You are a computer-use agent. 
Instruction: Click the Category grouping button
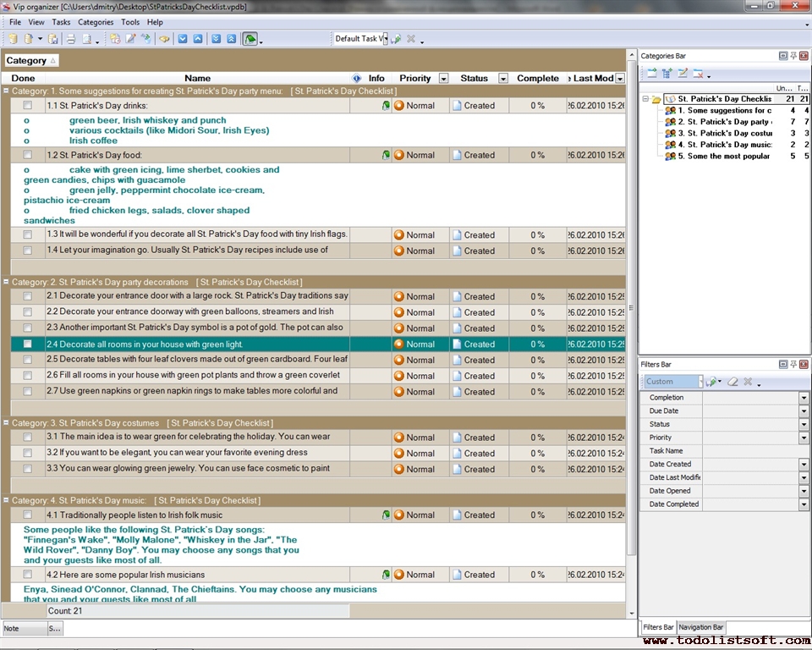pyautogui.click(x=31, y=61)
